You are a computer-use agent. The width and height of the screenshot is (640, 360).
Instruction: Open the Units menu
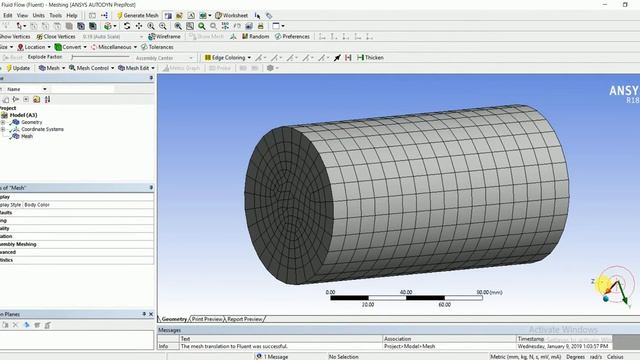(x=39, y=15)
